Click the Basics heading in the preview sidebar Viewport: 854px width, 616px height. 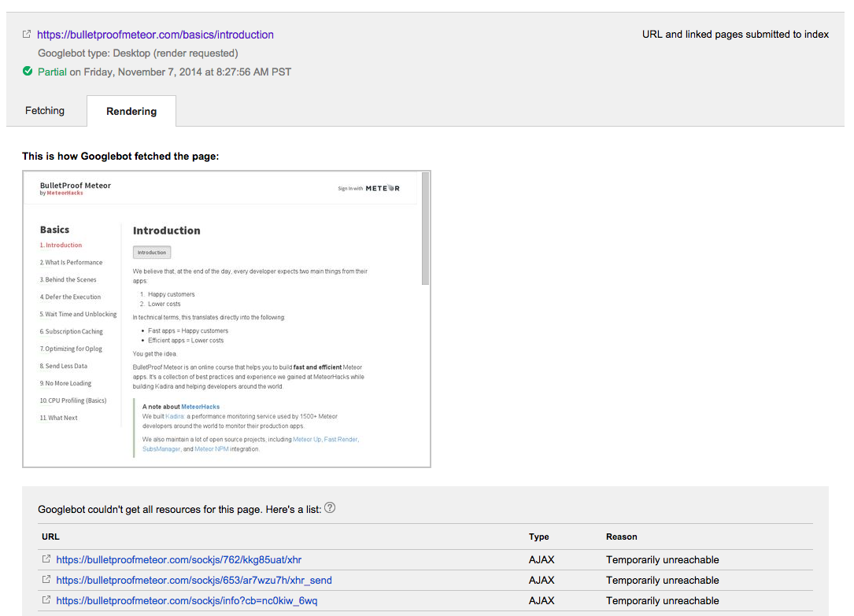54,230
